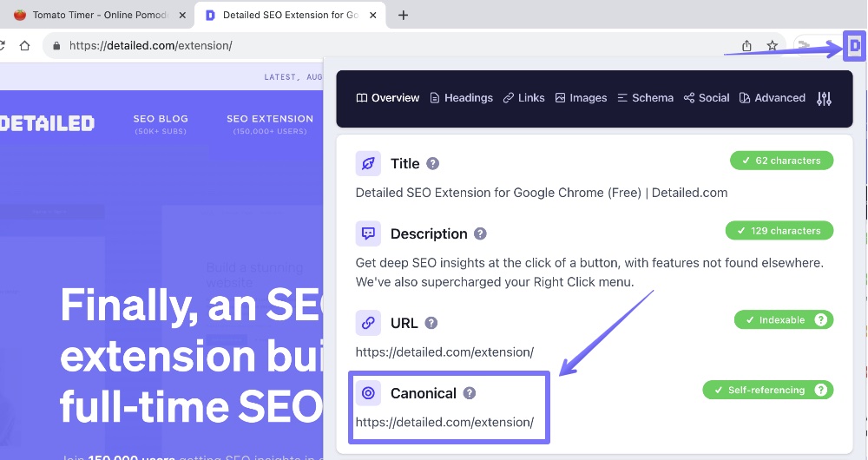Close the Detailed SEO Extension tab
The height and width of the screenshot is (460, 868).
coord(373,16)
